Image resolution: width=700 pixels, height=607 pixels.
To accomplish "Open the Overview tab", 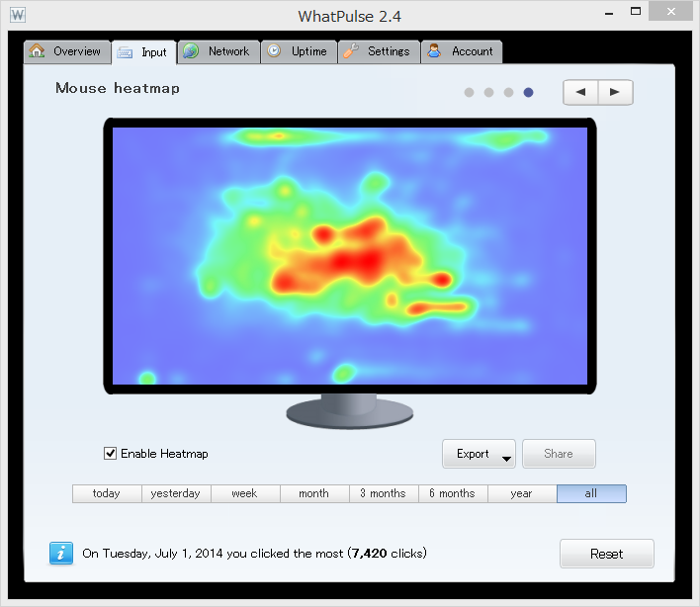I will [x=67, y=51].
